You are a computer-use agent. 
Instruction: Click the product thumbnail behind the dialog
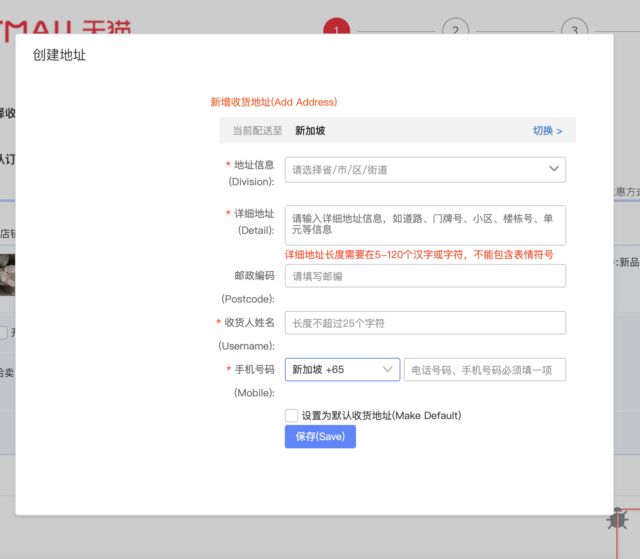click(7, 274)
